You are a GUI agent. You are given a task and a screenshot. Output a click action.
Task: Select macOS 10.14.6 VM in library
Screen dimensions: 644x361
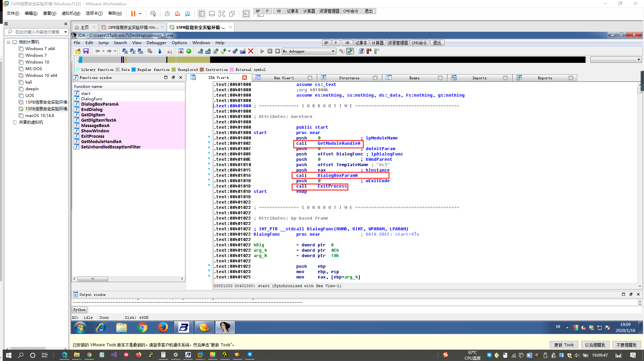pyautogui.click(x=39, y=116)
